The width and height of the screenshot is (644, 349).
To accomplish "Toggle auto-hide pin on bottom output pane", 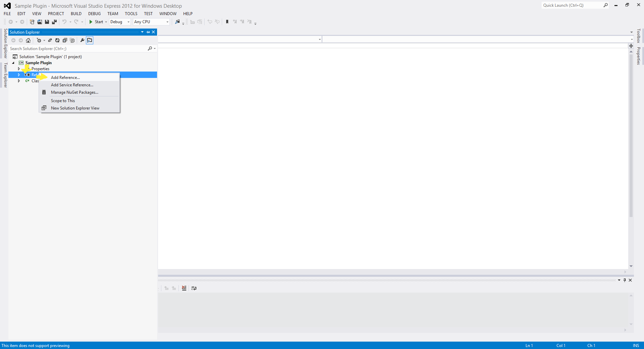I will [625, 280].
